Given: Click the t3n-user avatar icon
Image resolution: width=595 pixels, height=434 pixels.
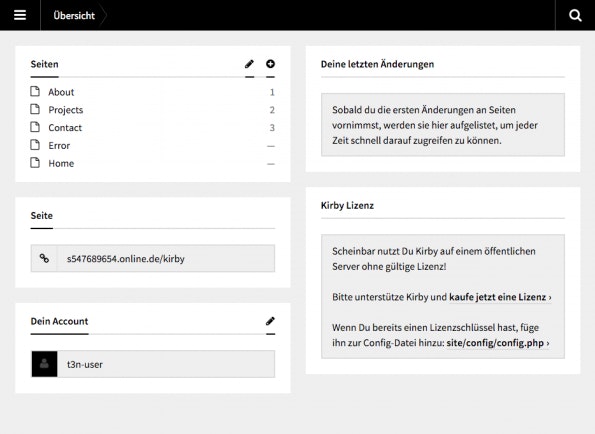Looking at the screenshot, I should pyautogui.click(x=44, y=364).
